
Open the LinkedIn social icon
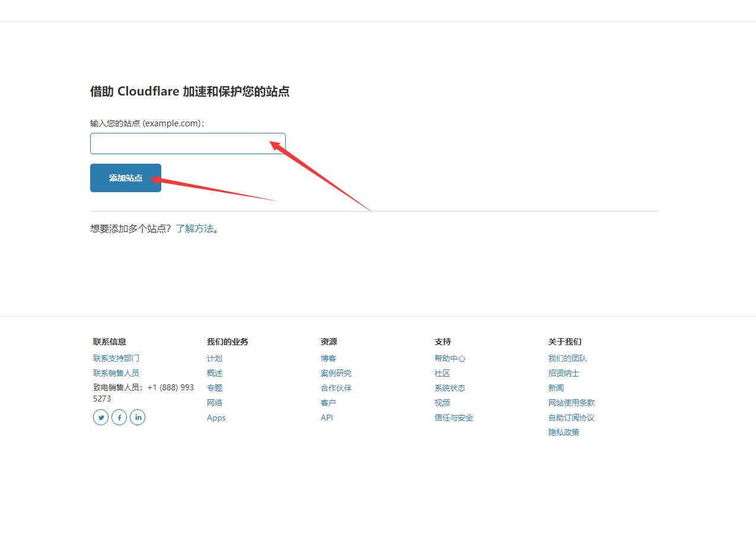point(138,418)
